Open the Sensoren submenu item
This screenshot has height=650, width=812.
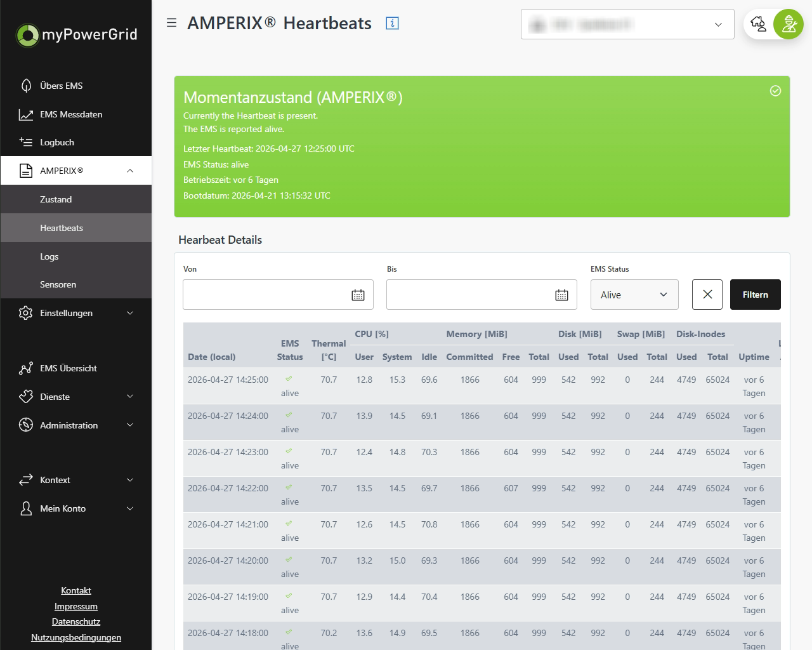coord(76,284)
